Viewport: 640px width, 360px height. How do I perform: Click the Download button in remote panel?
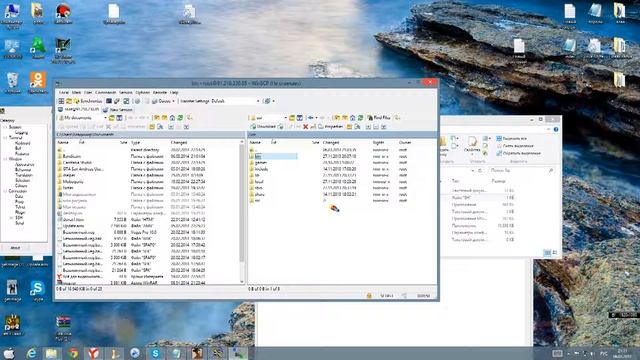263,127
